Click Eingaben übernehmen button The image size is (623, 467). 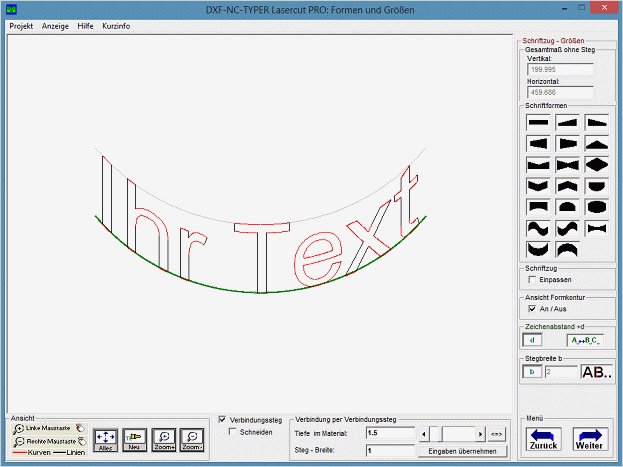coord(462,451)
